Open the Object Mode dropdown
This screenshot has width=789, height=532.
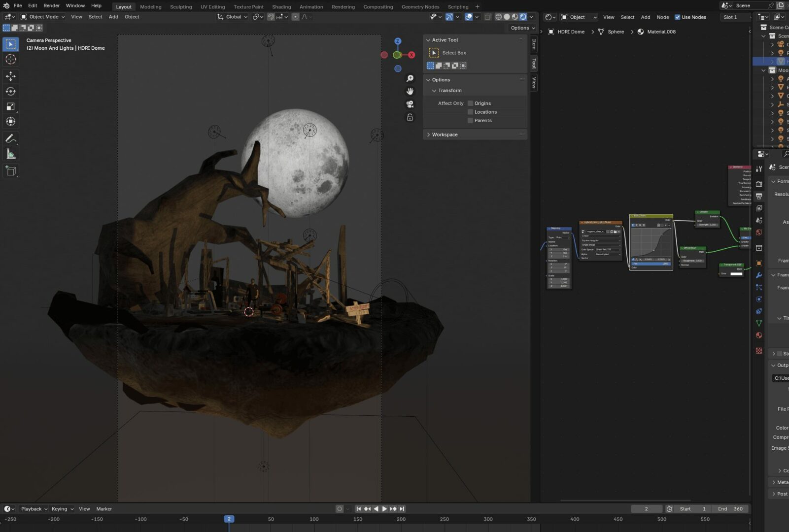(x=43, y=17)
